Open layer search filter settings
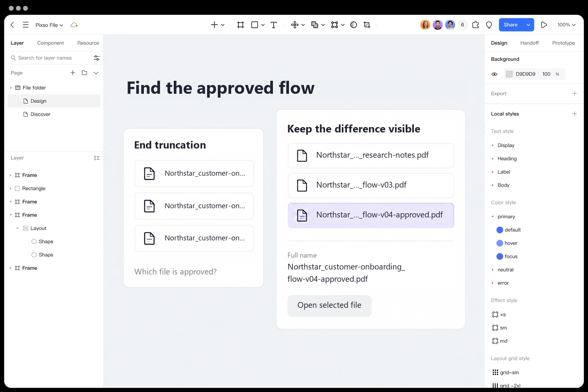 (96, 58)
